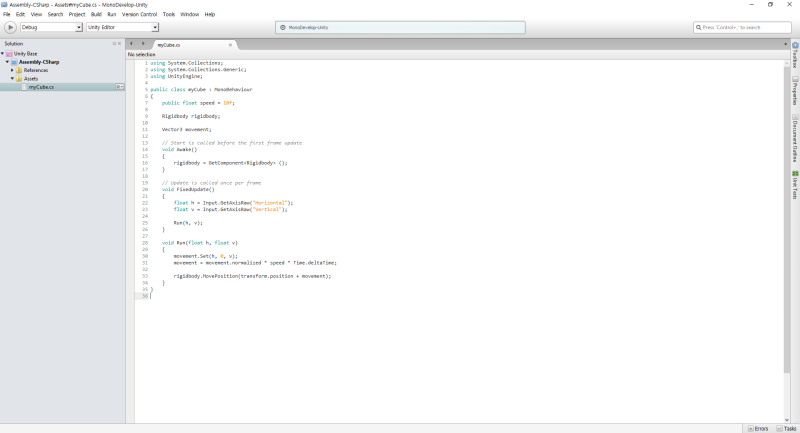Image resolution: width=800 pixels, height=433 pixels.
Task: Open the Run menu
Action: [x=112, y=14]
